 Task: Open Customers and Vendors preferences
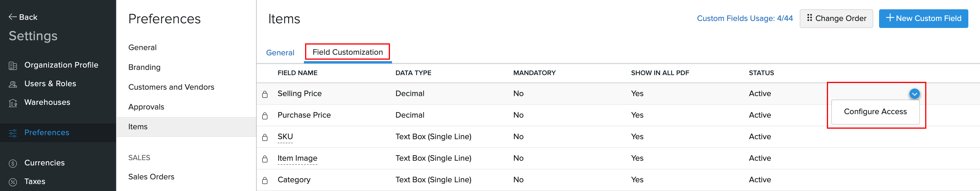pyautogui.click(x=171, y=87)
